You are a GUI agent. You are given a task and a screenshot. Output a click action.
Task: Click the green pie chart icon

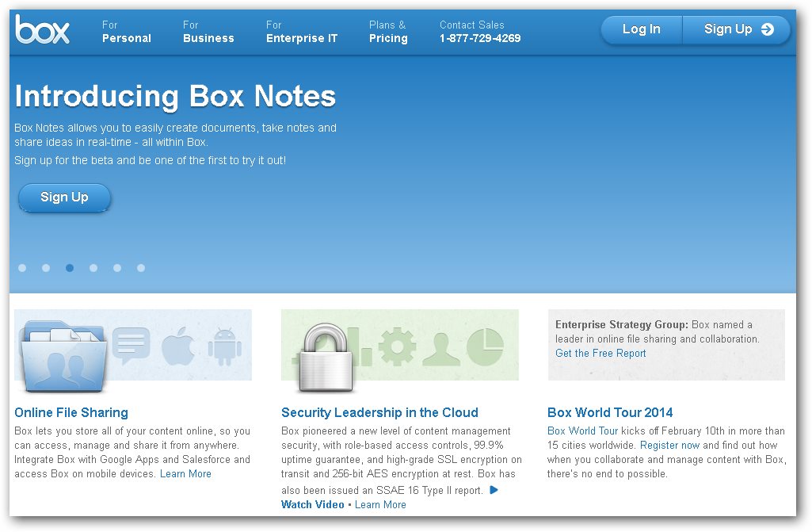486,346
